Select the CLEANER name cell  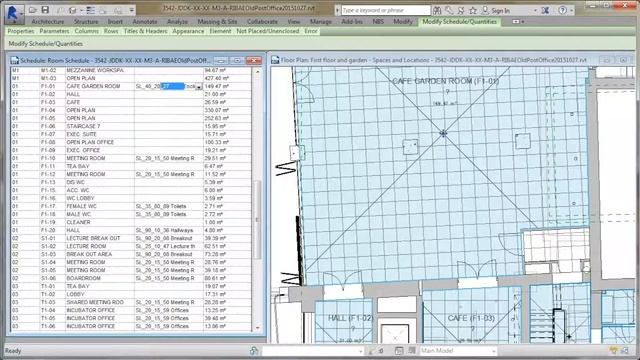click(x=100, y=222)
